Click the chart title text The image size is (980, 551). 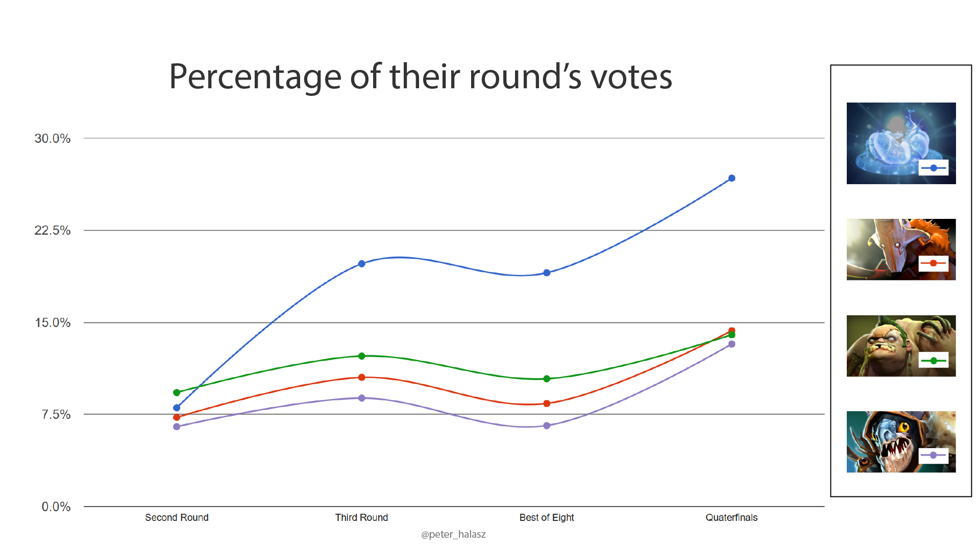420,77
